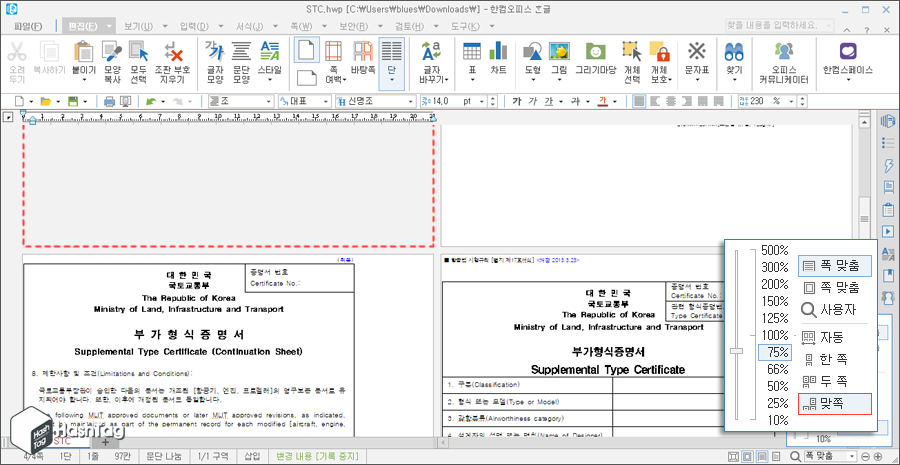Click the 모두 선택 (Select All) icon
900x465 pixels.
tap(138, 52)
